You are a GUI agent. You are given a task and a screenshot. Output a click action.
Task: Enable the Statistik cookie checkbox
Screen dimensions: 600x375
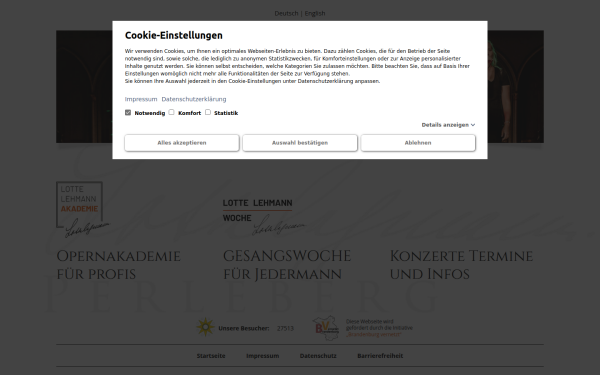(208, 112)
